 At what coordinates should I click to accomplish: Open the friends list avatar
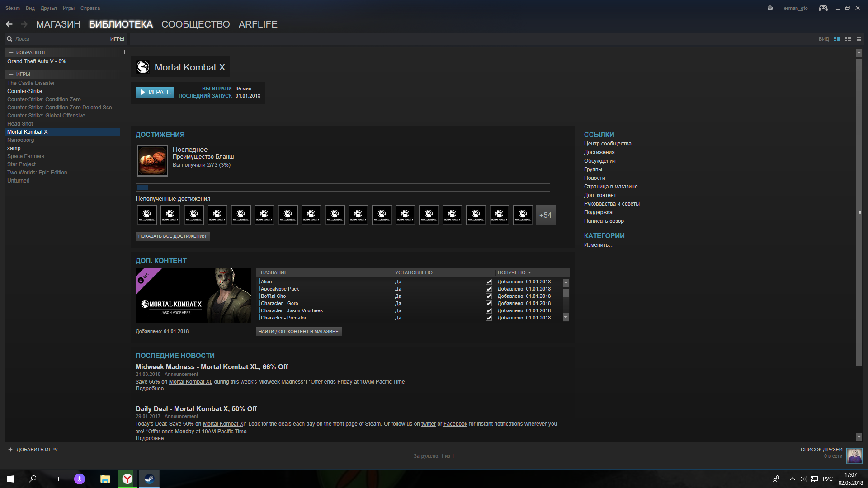coord(854,455)
